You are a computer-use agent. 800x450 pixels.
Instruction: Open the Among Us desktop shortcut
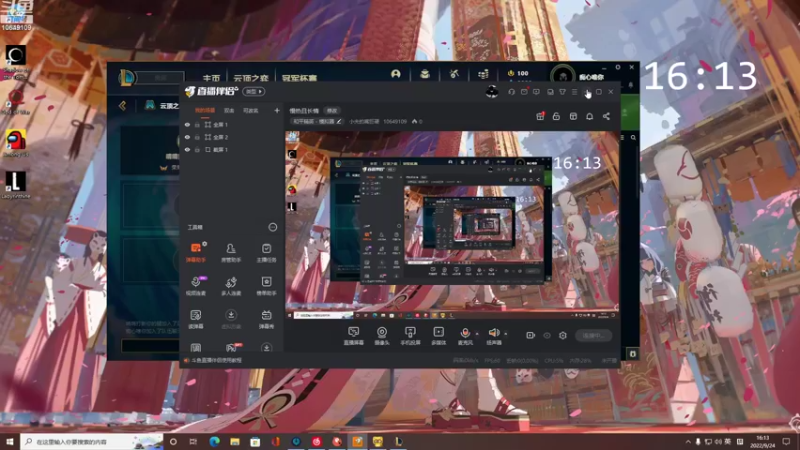pos(16,142)
